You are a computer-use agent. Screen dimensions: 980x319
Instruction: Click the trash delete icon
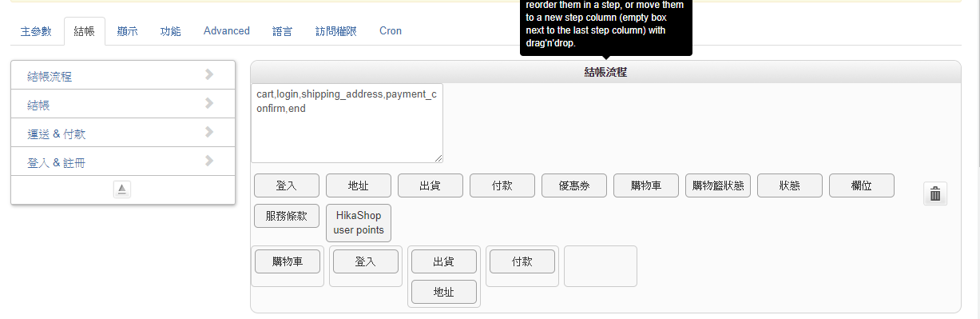935,193
